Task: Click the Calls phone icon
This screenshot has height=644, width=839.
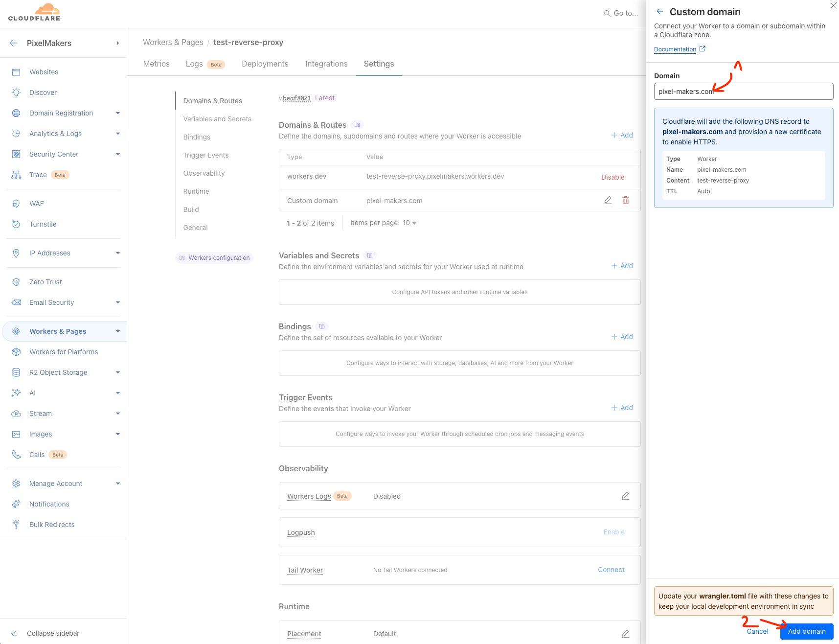Action: click(x=16, y=455)
